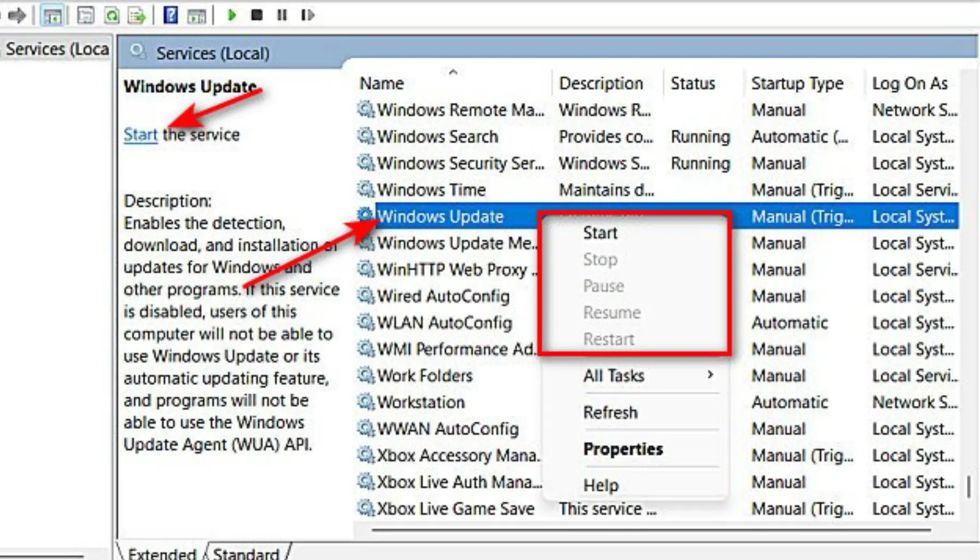This screenshot has width=980, height=560.
Task: Click the vertical scrollbar of the services list
Action: coord(968,486)
